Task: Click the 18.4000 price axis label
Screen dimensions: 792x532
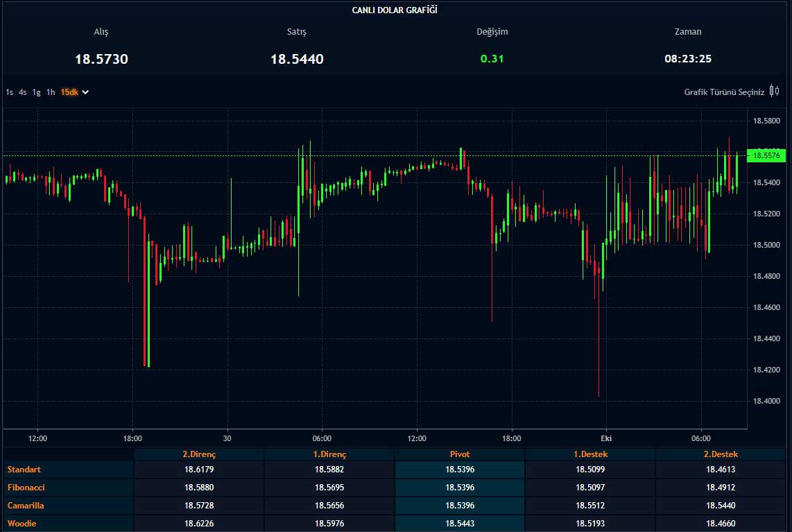Action: tap(766, 401)
